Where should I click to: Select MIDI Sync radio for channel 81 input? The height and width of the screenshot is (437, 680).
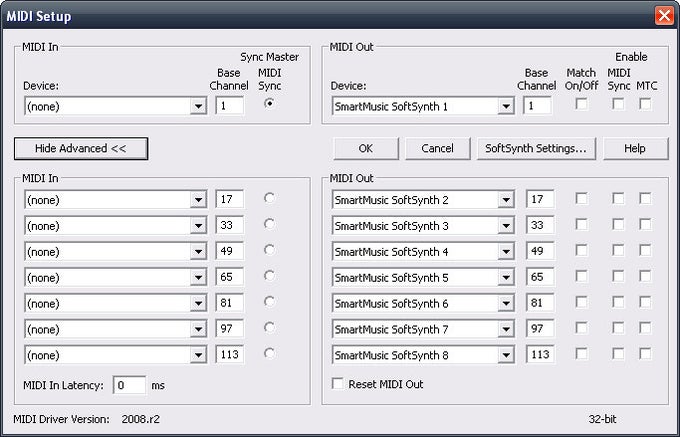click(x=269, y=302)
